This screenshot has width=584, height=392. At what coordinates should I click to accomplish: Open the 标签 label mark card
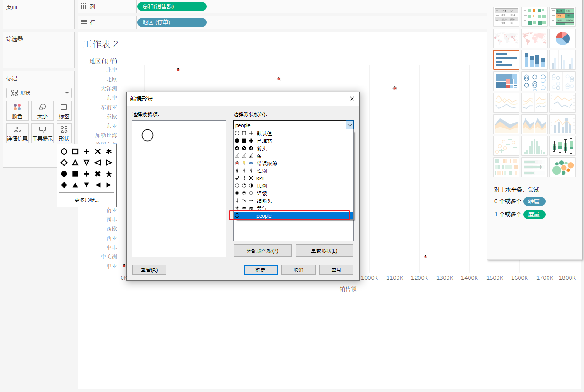(64, 111)
